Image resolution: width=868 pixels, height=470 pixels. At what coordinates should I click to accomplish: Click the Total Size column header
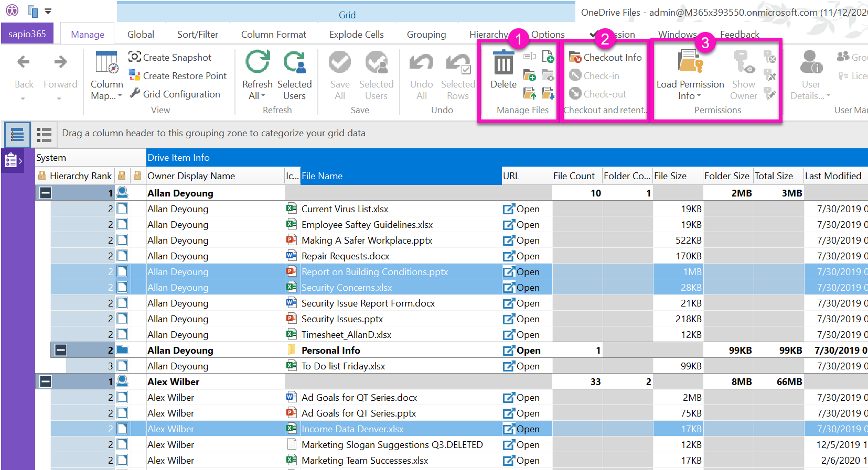click(778, 176)
